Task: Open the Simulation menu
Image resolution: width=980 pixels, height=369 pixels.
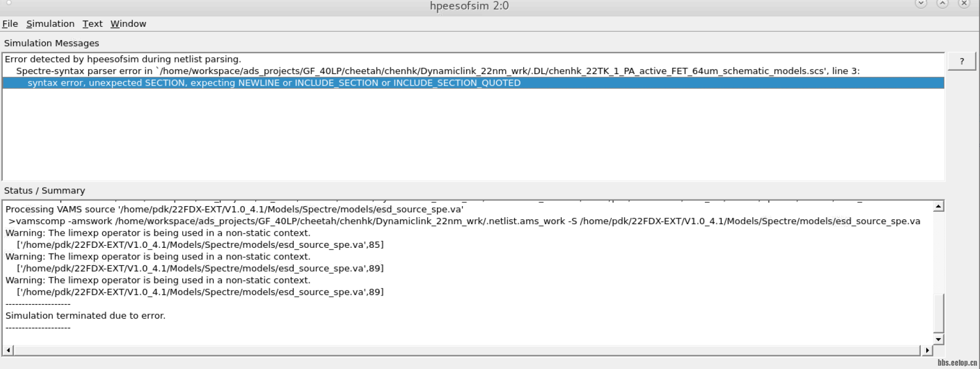Action: click(x=50, y=24)
